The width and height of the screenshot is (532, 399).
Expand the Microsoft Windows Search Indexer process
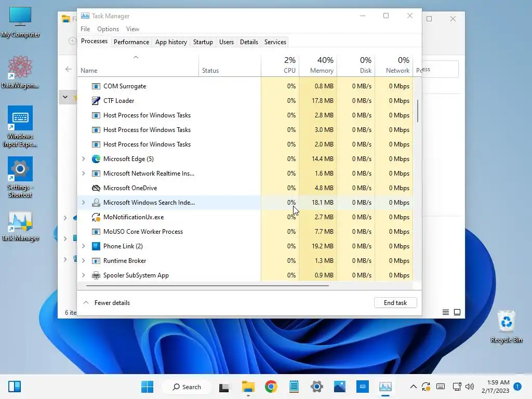[84, 203]
